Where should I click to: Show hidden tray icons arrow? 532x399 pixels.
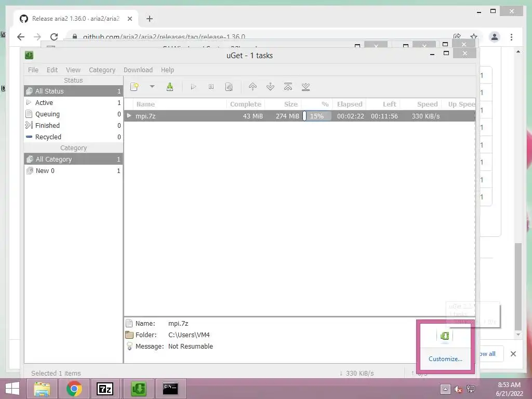[445, 389]
